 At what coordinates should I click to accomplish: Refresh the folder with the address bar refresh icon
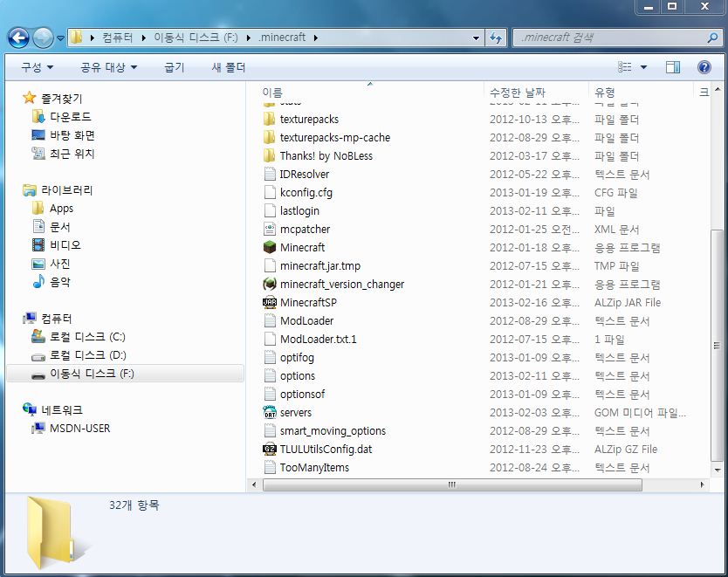[496, 38]
